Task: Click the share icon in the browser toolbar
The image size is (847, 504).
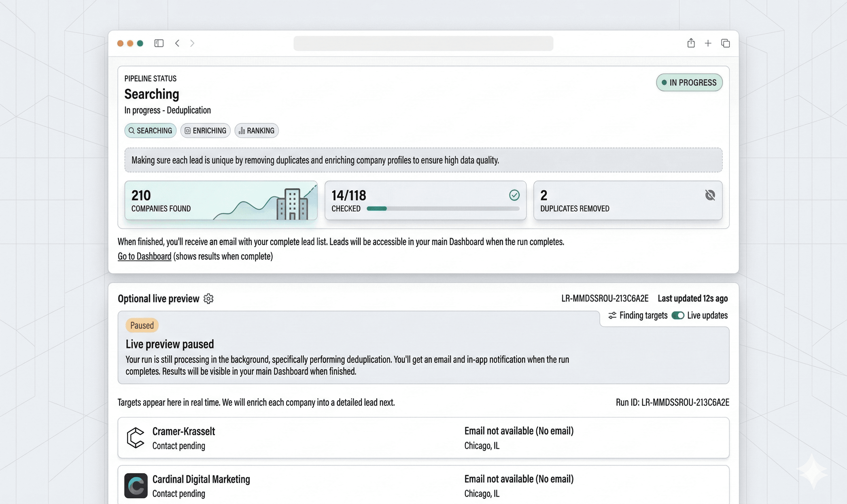Action: pos(691,43)
